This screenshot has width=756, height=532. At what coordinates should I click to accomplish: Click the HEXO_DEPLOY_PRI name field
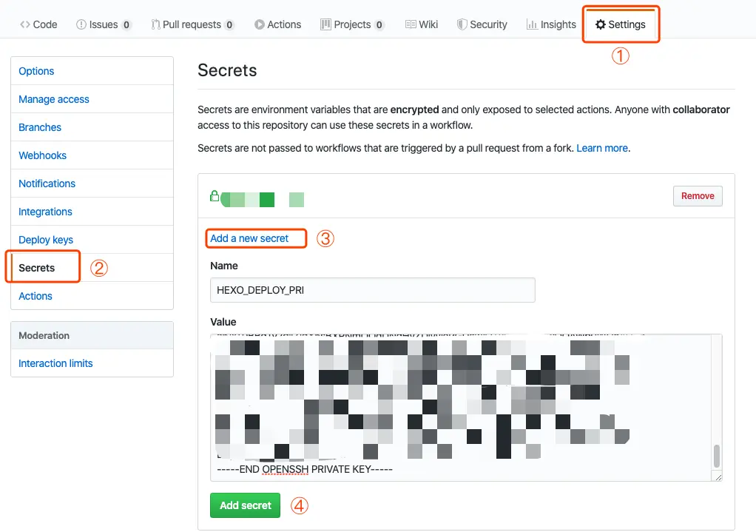372,290
